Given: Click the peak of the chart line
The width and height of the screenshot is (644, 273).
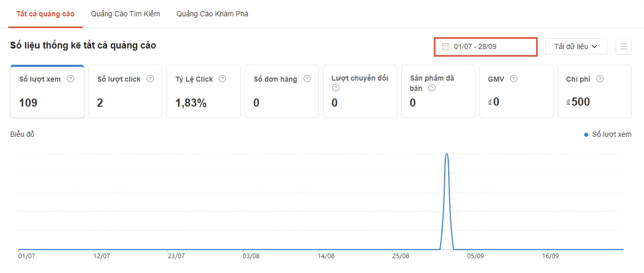Looking at the screenshot, I should (447, 154).
